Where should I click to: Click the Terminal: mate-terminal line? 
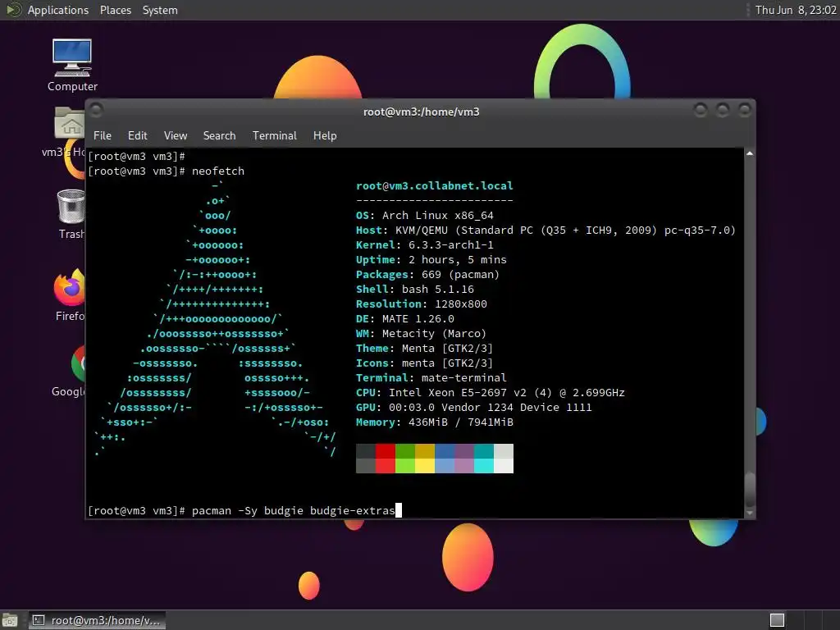[431, 377]
